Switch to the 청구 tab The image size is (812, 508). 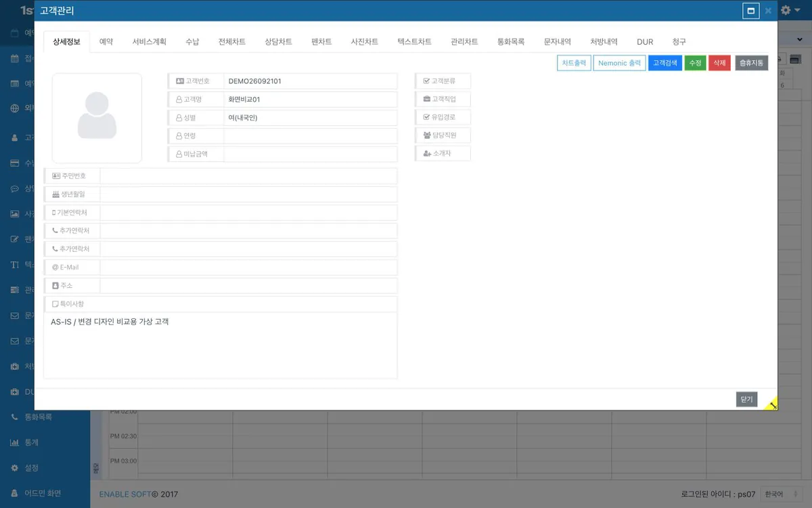pos(679,42)
